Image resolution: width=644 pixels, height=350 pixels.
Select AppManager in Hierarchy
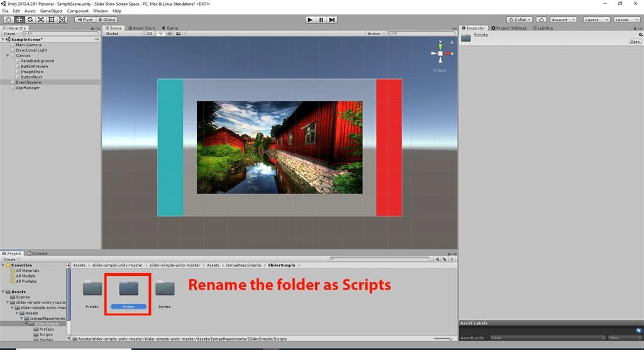pyautogui.click(x=28, y=87)
